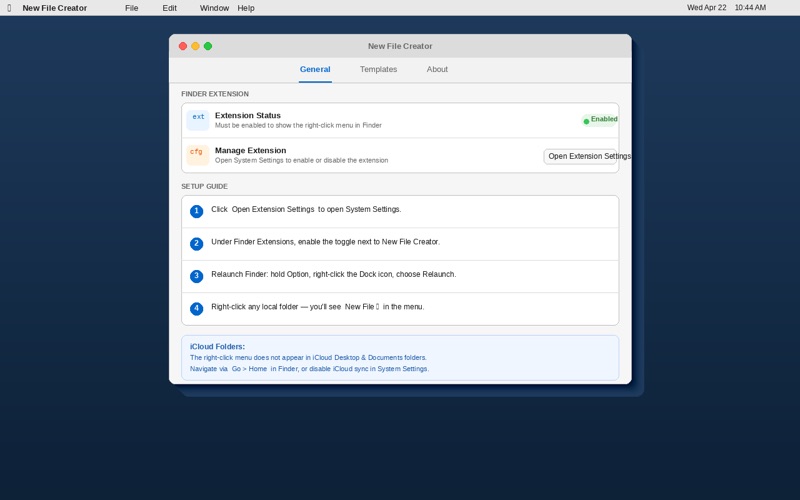The width and height of the screenshot is (800, 500).
Task: Open the Help menu
Action: [246, 8]
